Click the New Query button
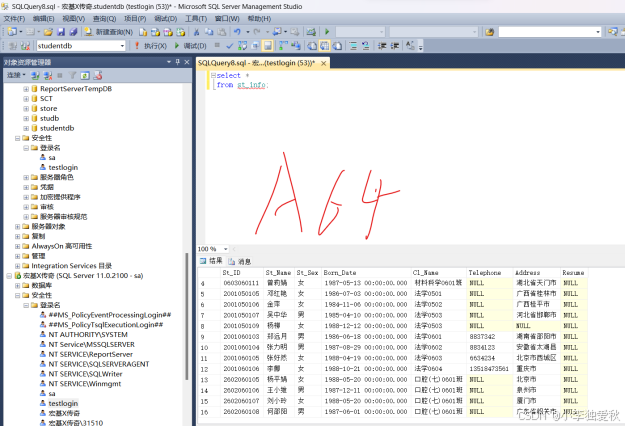The height and width of the screenshot is (427, 626). coord(109,32)
